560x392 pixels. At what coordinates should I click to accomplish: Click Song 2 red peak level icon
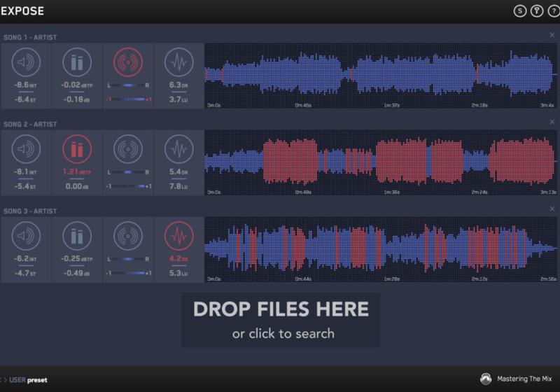(77, 149)
